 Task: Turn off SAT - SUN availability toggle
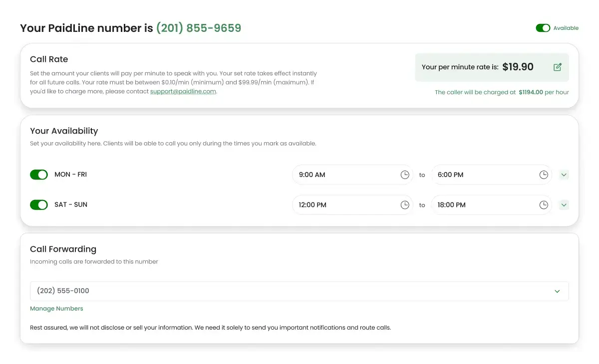(x=39, y=205)
